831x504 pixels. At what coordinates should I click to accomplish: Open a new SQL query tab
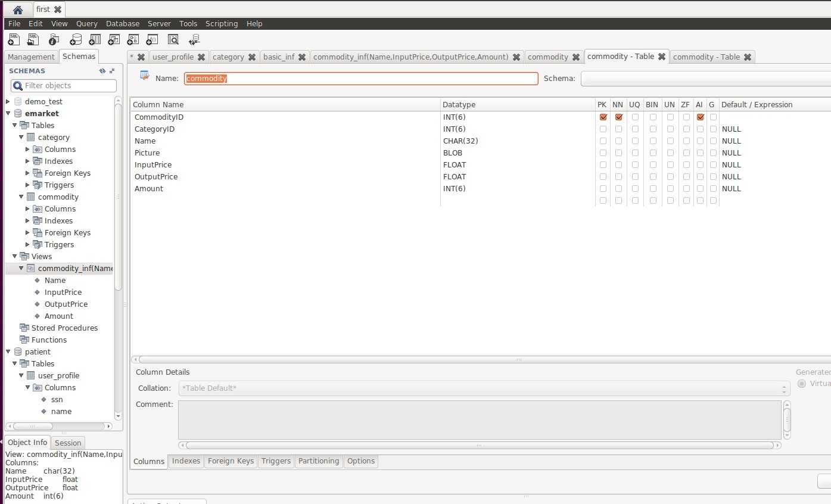click(14, 39)
